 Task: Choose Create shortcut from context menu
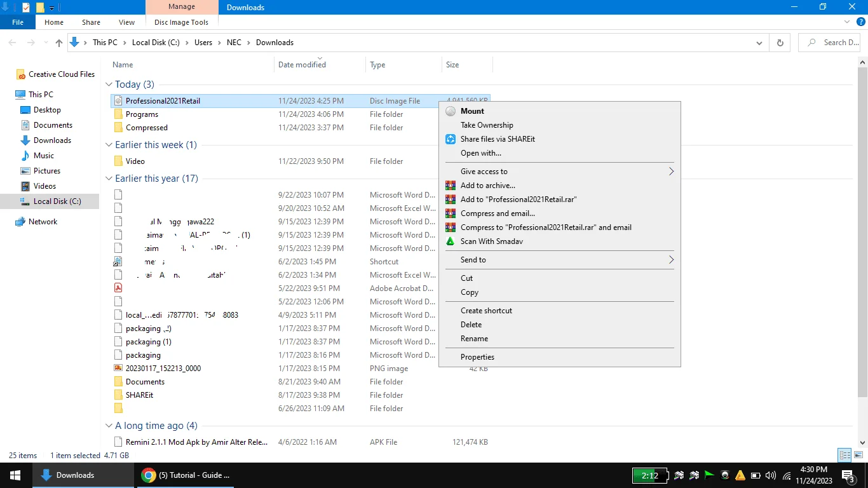coord(486,311)
